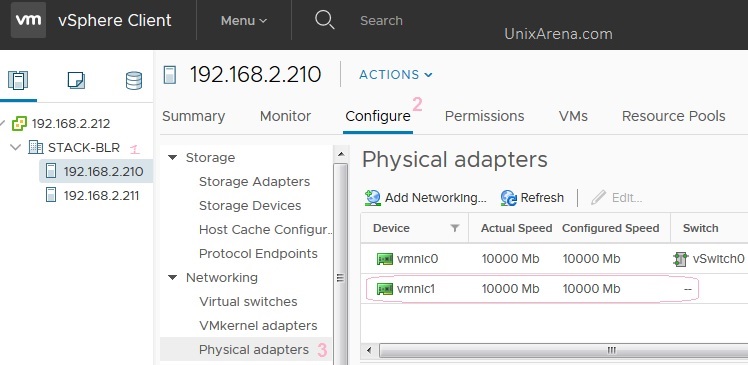Image resolution: width=748 pixels, height=365 pixels.
Task: Collapse the Networking section
Action: coord(173,277)
